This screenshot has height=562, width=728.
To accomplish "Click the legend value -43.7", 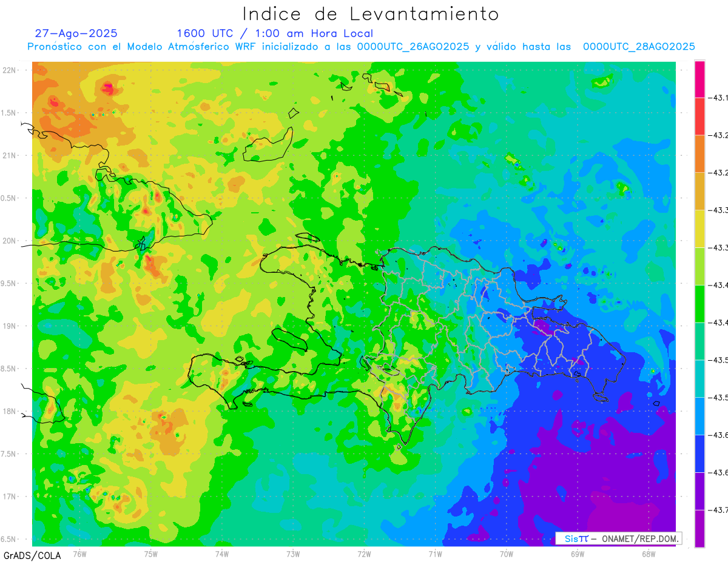I will point(719,510).
